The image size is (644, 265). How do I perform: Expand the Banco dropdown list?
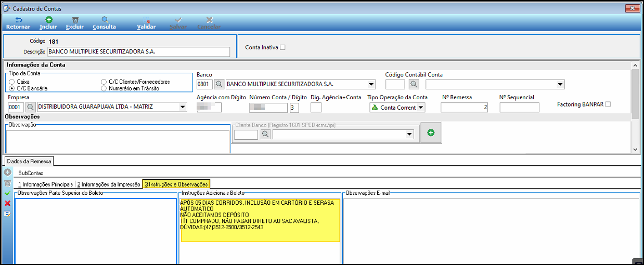coord(371,84)
